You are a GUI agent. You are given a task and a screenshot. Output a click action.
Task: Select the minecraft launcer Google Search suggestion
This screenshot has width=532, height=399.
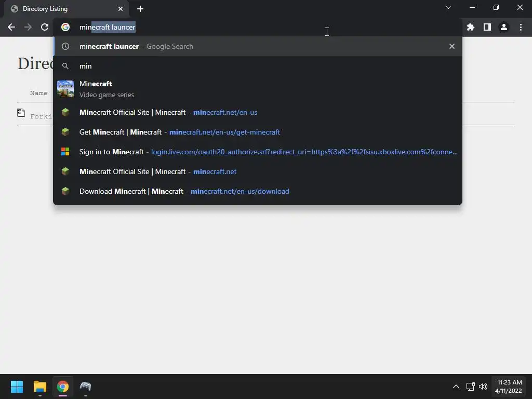(258, 46)
